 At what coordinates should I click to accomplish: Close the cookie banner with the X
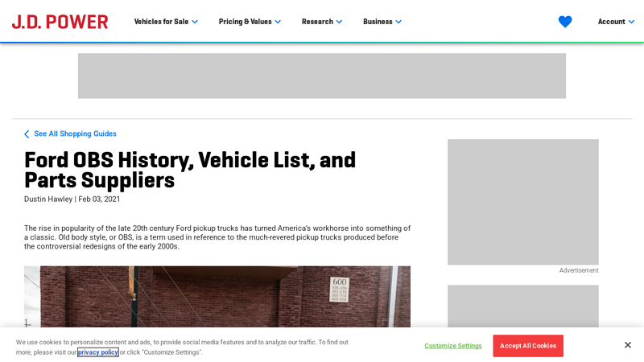point(627,345)
